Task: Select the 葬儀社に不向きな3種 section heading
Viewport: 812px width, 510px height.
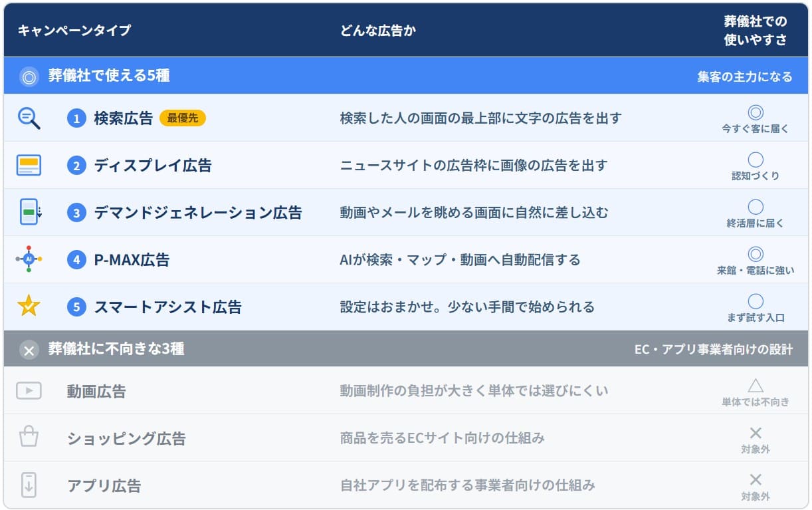Action: click(x=116, y=349)
